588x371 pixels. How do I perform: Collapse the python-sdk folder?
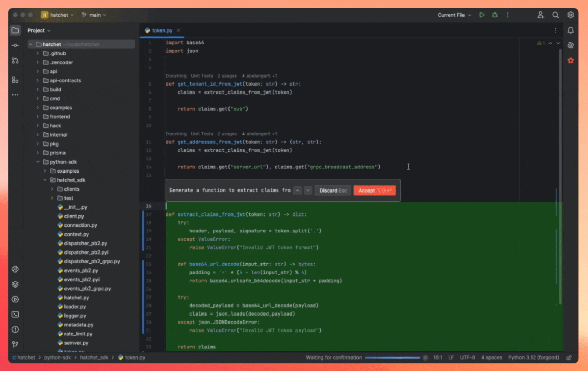click(38, 162)
